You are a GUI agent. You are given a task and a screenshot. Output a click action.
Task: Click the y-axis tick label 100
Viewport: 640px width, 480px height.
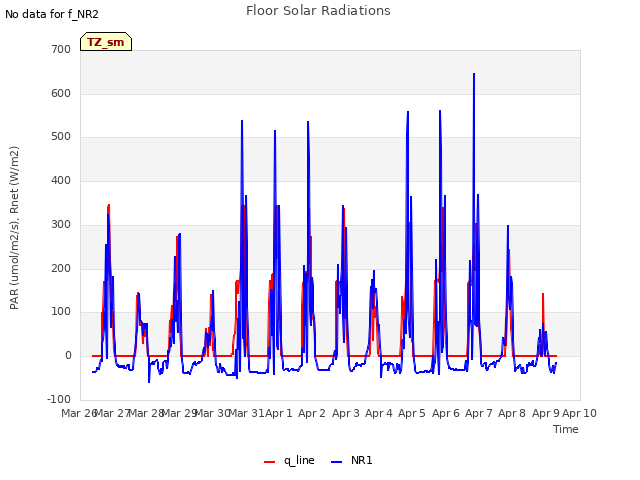[61, 312]
